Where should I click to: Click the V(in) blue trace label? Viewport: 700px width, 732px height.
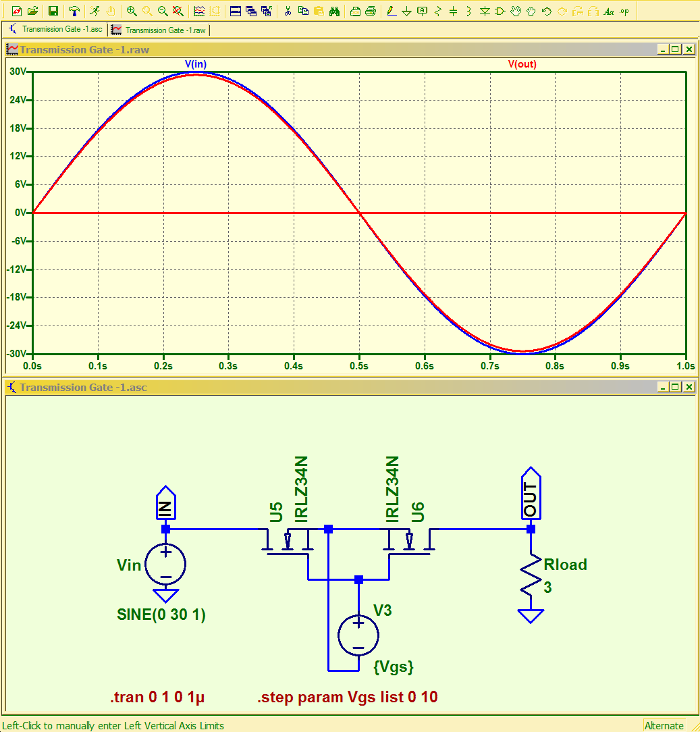click(196, 64)
